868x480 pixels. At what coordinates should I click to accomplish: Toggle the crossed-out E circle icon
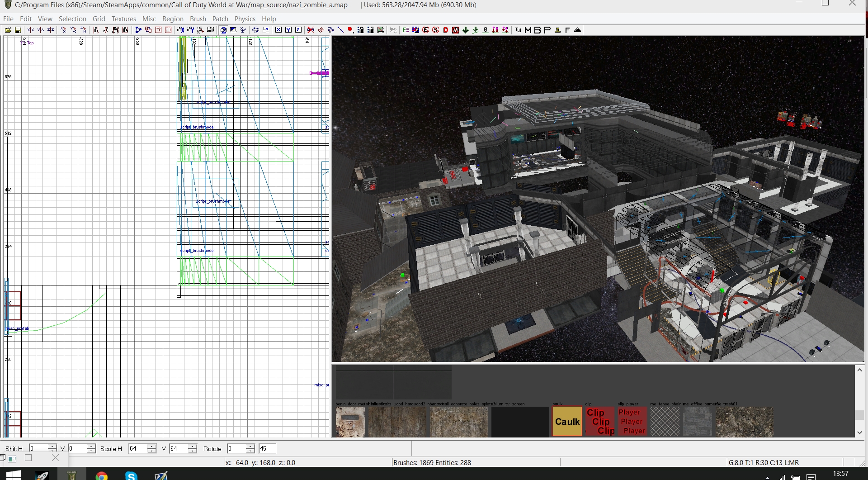(x=426, y=30)
